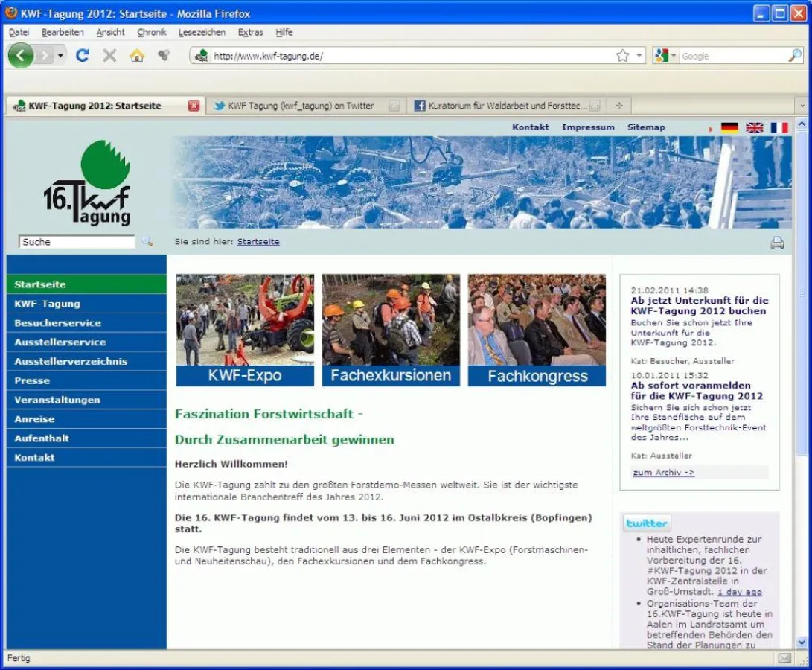Choose German with the German flag icon
The width and height of the screenshot is (812, 670).
tap(729, 127)
